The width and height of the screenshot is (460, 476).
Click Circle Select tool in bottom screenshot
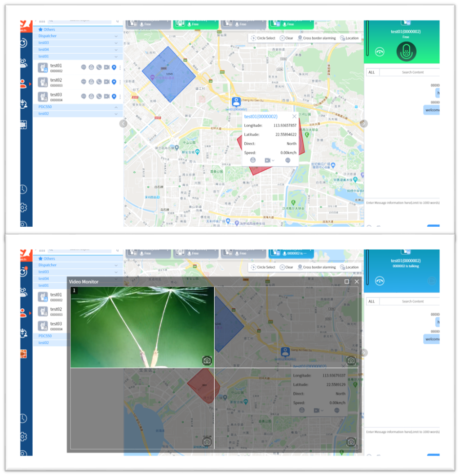263,267
